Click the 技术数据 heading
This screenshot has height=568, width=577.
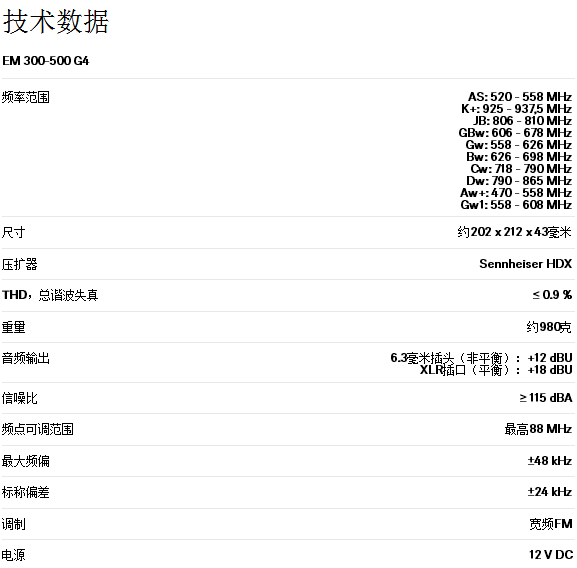point(56,22)
